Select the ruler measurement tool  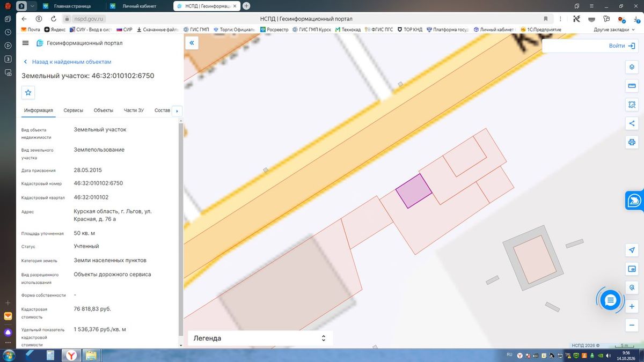632,86
